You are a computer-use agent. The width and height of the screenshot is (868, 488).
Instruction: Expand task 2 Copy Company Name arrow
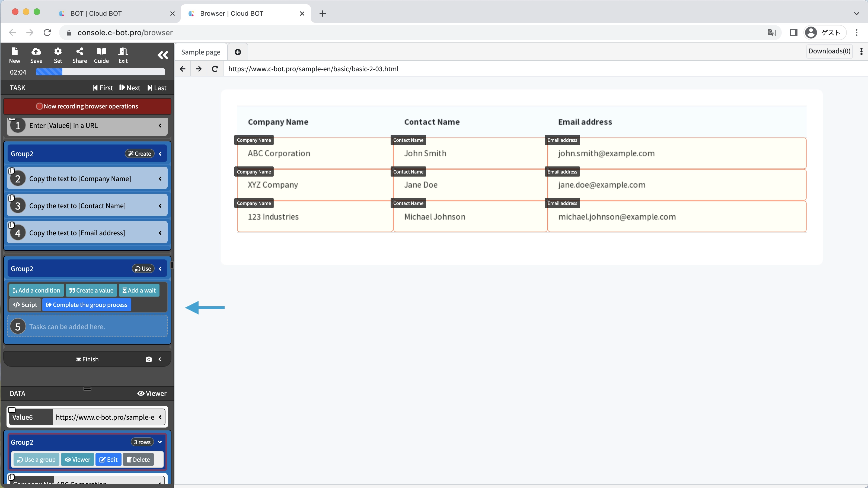[160, 178]
